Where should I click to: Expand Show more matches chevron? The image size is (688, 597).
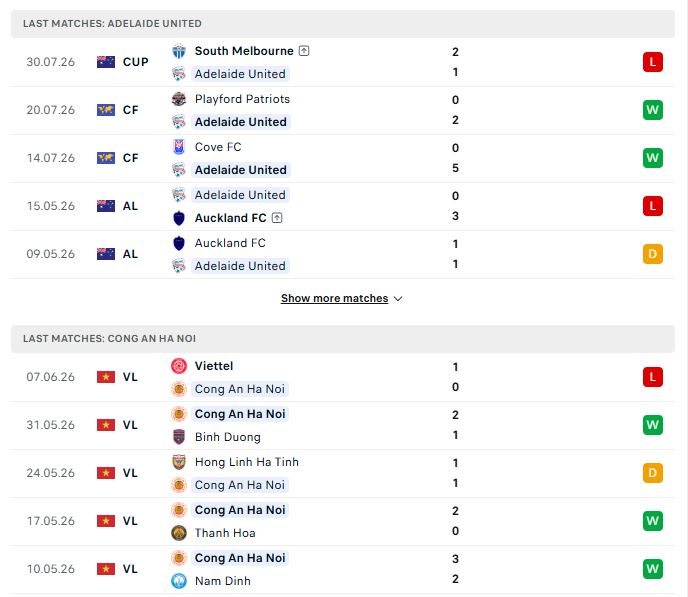click(x=398, y=299)
